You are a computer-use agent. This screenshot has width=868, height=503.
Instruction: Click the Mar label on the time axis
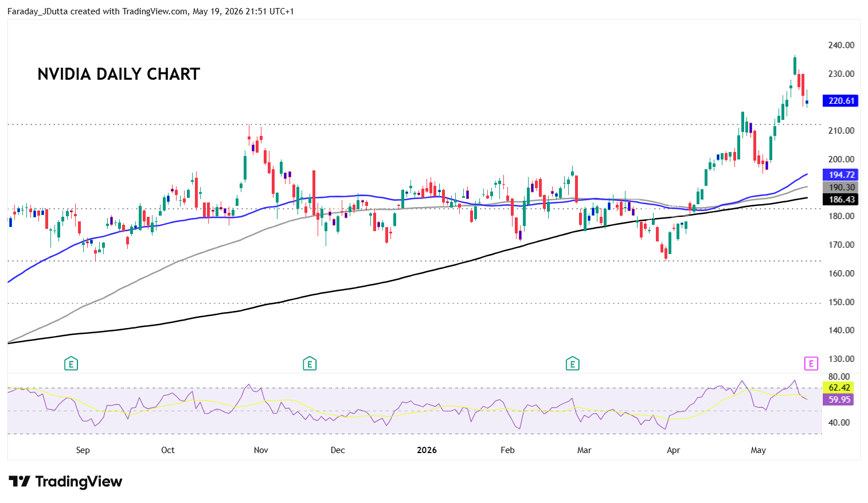click(584, 450)
